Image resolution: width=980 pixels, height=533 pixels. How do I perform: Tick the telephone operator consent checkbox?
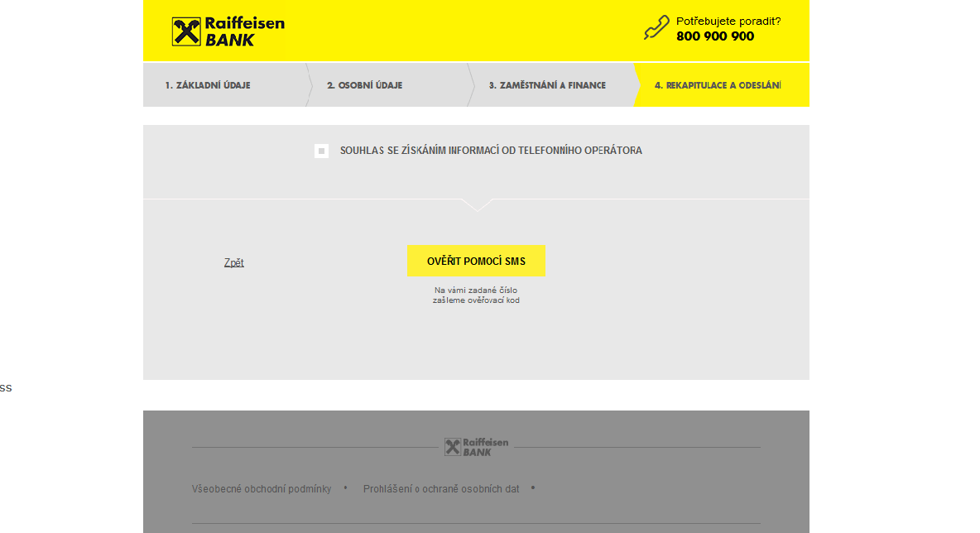[322, 151]
